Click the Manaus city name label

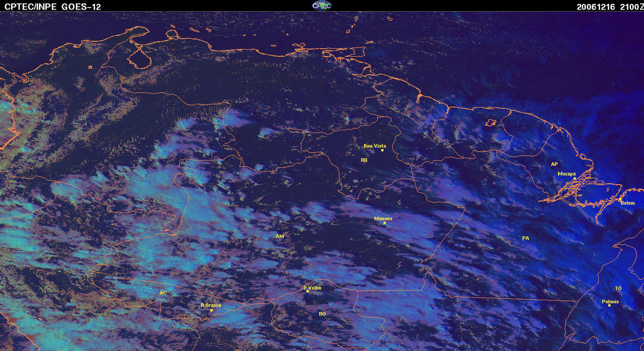383,218
